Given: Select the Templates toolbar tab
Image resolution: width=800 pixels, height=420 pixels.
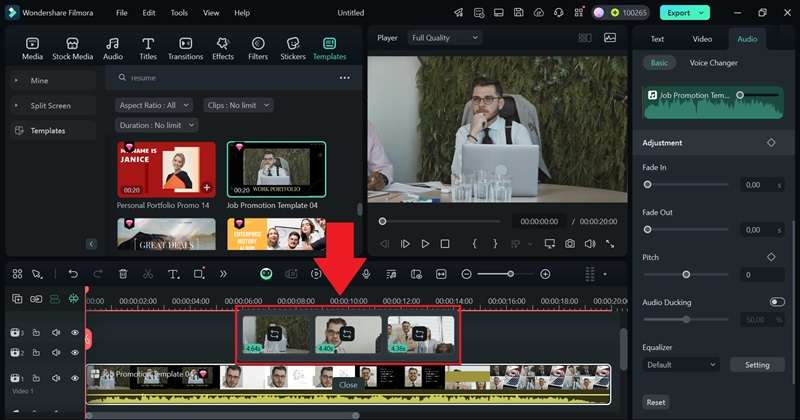Looking at the screenshot, I should pyautogui.click(x=330, y=49).
